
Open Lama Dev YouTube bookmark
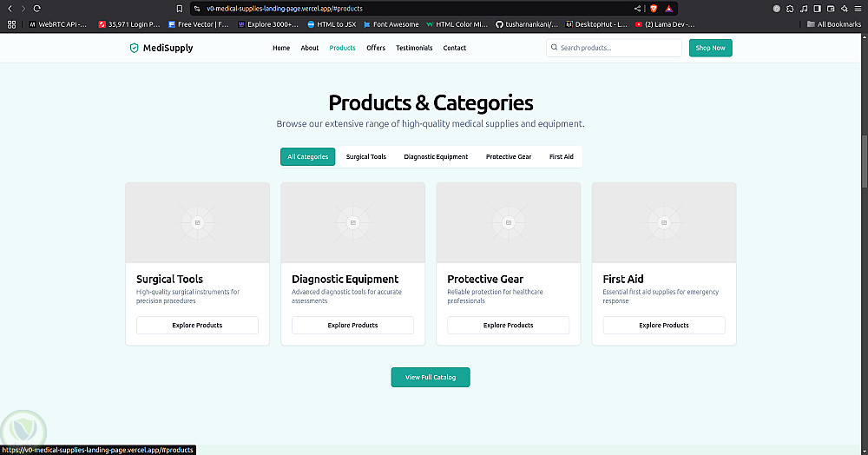coord(665,24)
